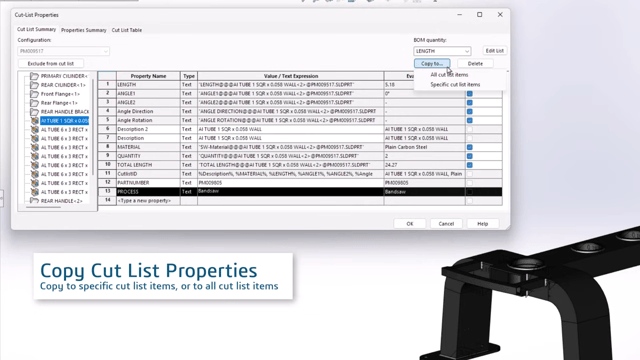Open Type dropdown for the PROCESS row
Image resolution: width=640 pixels, height=360 pixels.
pos(189,192)
